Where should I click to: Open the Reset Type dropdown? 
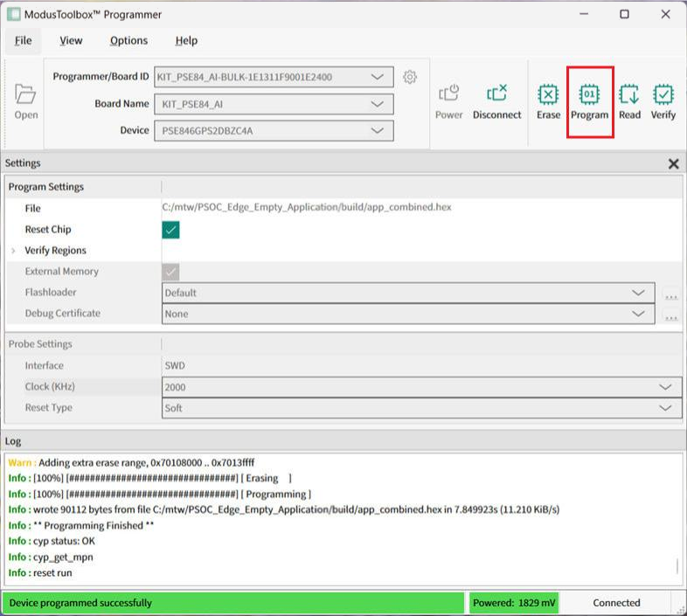tap(422, 408)
